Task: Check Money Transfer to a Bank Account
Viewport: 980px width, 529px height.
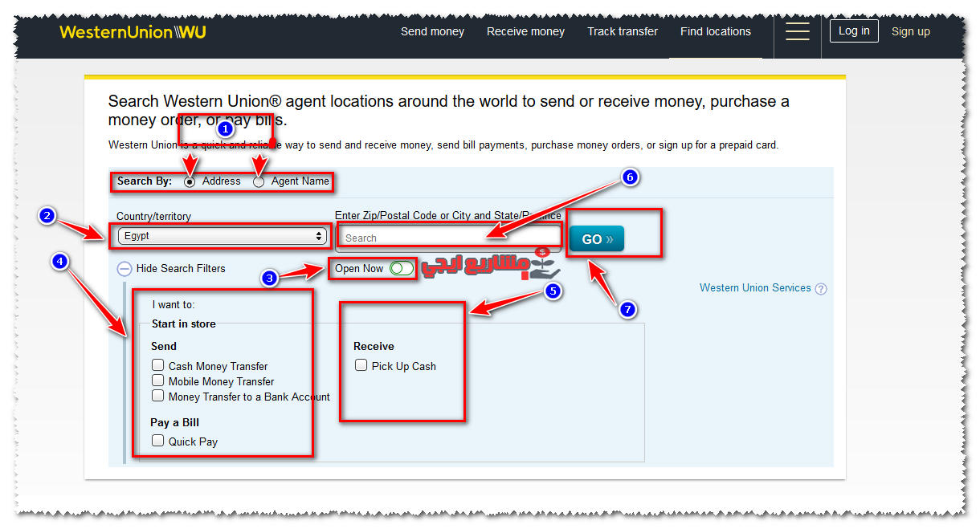Action: coord(158,396)
